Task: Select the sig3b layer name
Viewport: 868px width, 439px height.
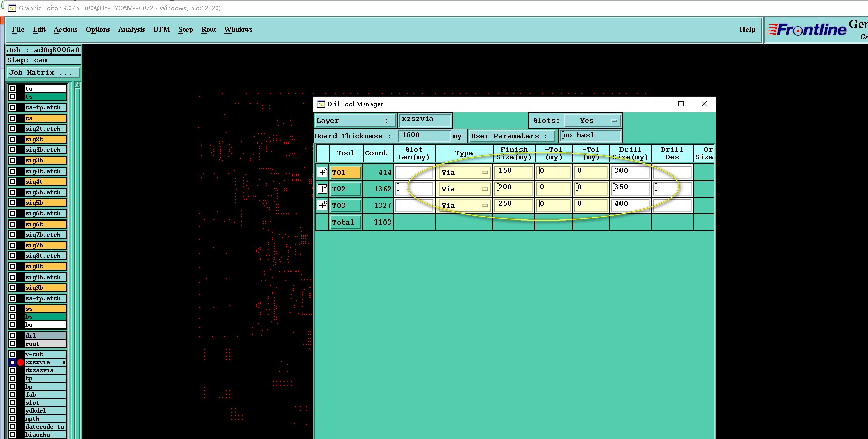Action: pos(45,160)
